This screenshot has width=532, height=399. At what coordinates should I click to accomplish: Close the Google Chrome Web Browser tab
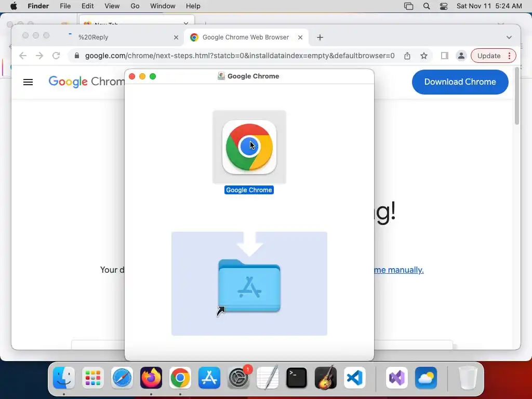pos(300,37)
